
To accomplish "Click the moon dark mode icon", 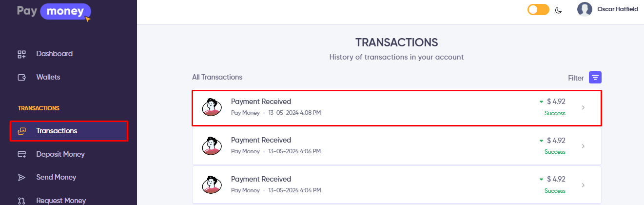I will point(559,10).
